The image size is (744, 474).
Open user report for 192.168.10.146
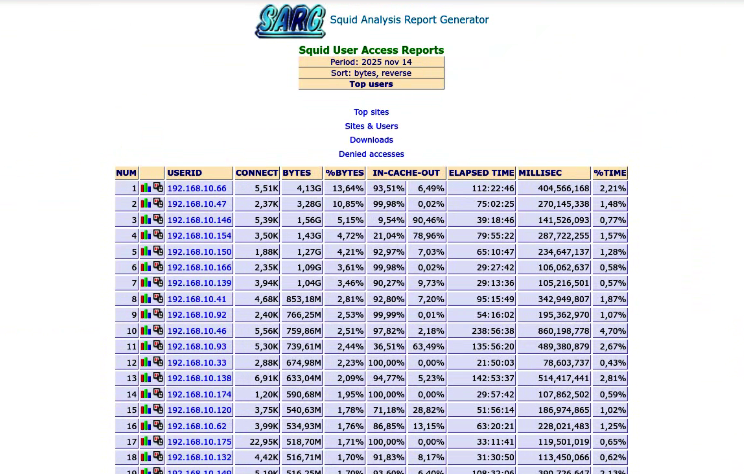pos(199,220)
